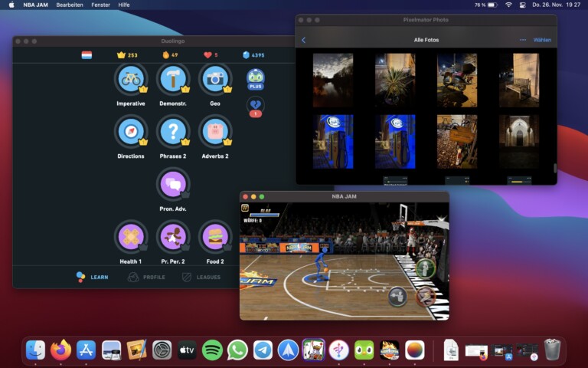The image size is (588, 368).
Task: Open the Wi-Fi menu bar icon
Action: (508, 5)
